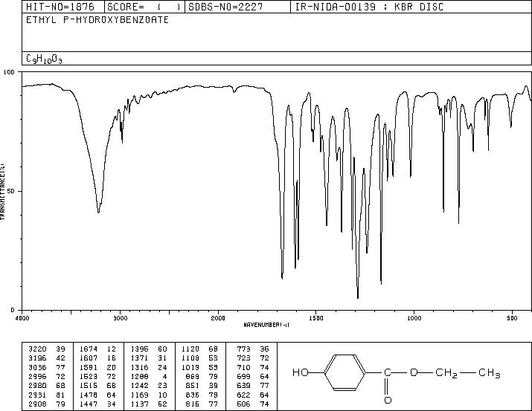Select peak table entry 710
Image resolution: width=532 pixels, height=411 pixels.
pos(243,367)
